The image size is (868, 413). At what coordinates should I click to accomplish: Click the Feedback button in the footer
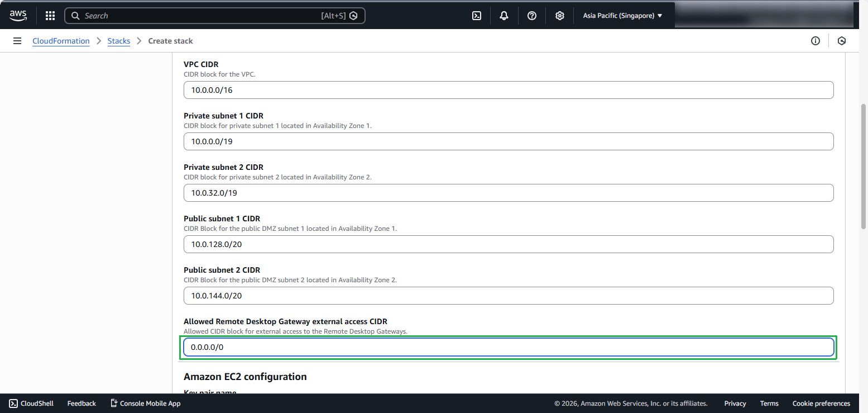[81, 403]
